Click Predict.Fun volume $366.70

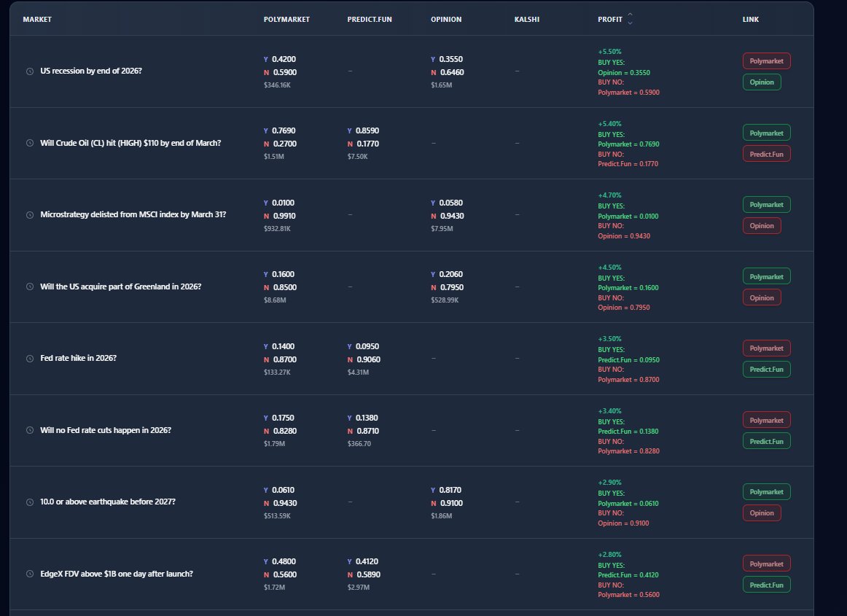click(x=359, y=444)
